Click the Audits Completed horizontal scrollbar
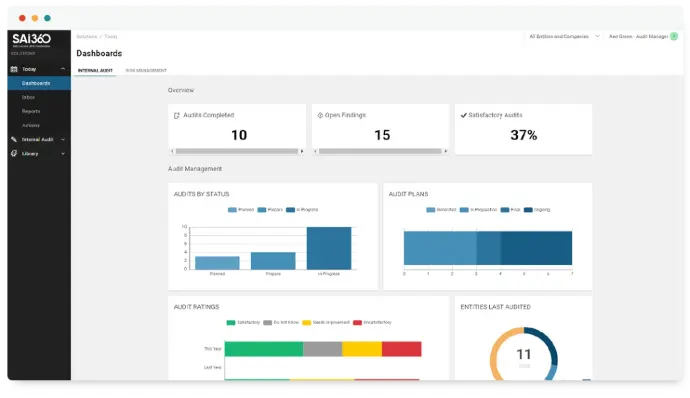 point(237,151)
